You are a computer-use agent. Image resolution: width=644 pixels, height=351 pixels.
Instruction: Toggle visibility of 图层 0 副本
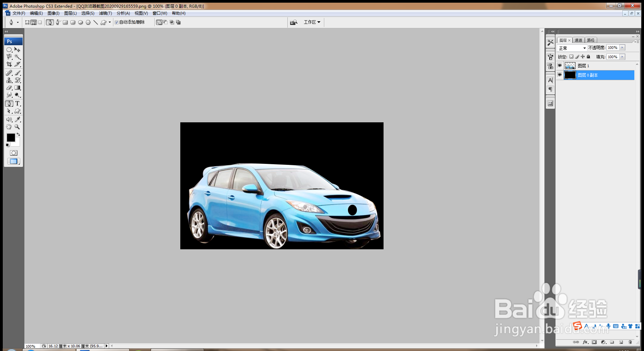pos(560,75)
